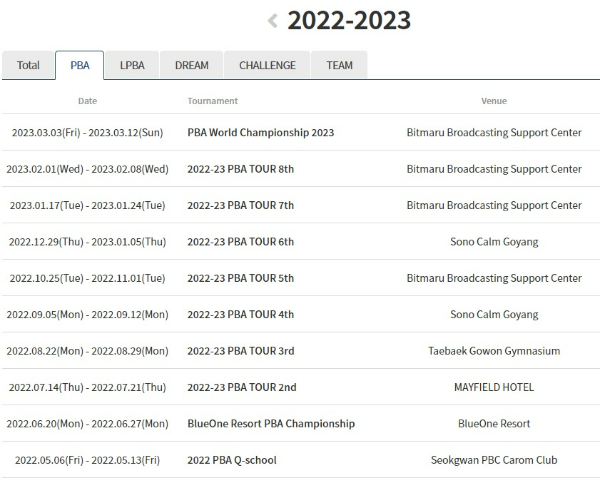Select date 2022.12.29(Thu) - 2023.01.05(Thu)
600x482 pixels.
[x=87, y=242]
